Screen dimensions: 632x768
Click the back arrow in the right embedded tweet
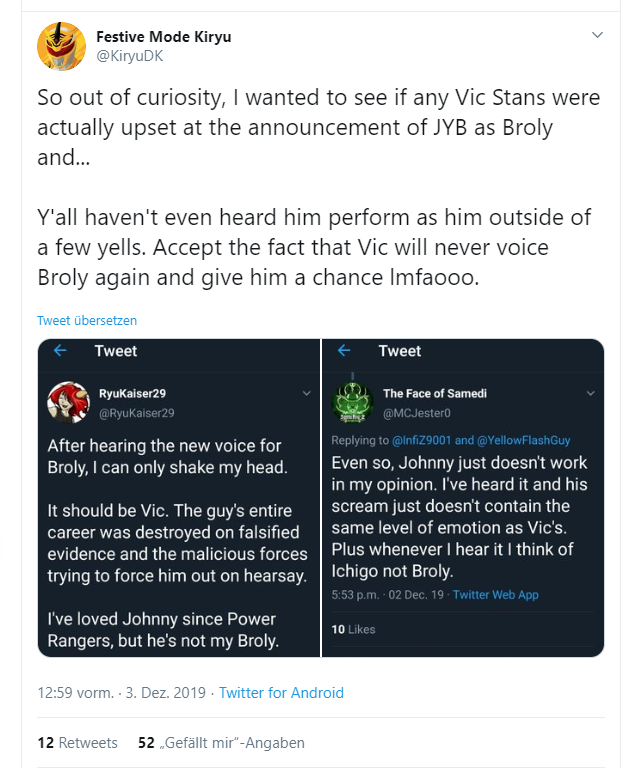(x=344, y=350)
